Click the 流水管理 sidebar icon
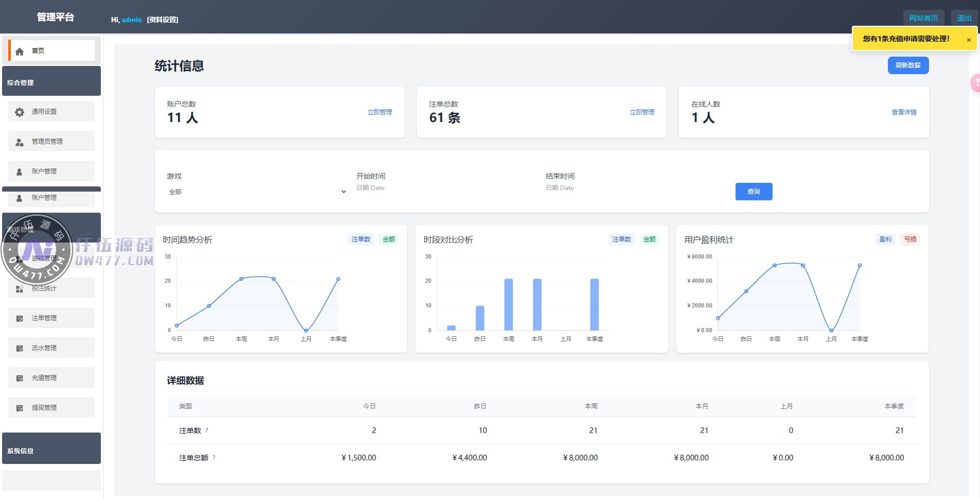The image size is (980, 499). [x=20, y=349]
